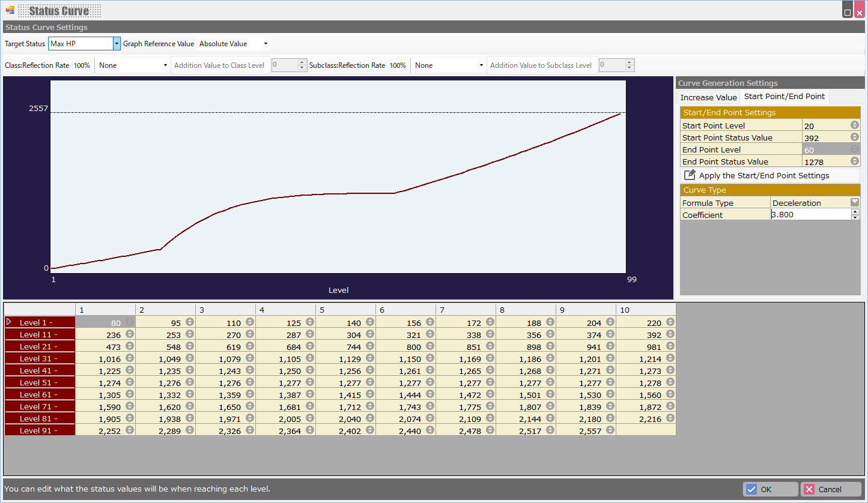
Task: Select the Level 31 - row header
Action: (x=40, y=358)
